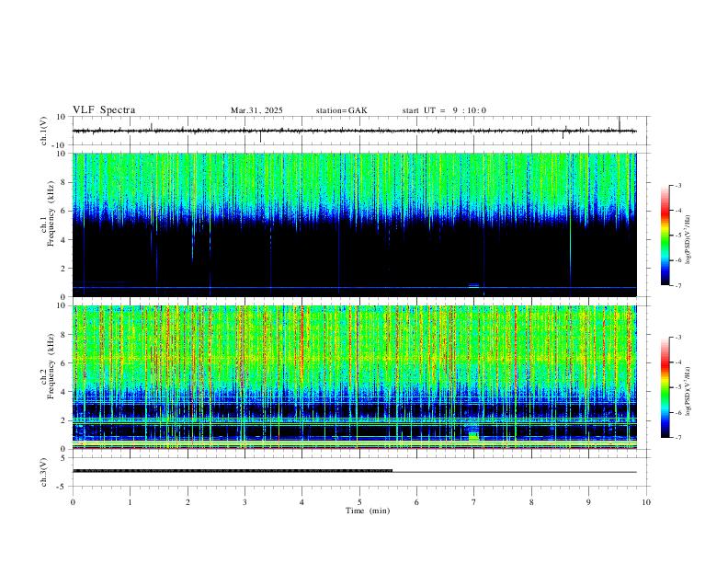Click the small signal patch near minute 7 in ch.1
The width and height of the screenshot is (728, 563).
point(473,286)
